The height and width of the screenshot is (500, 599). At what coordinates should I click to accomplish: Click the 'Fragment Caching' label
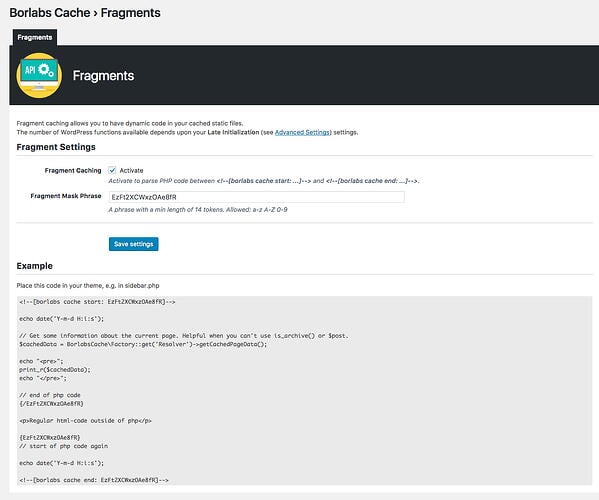tap(73, 170)
